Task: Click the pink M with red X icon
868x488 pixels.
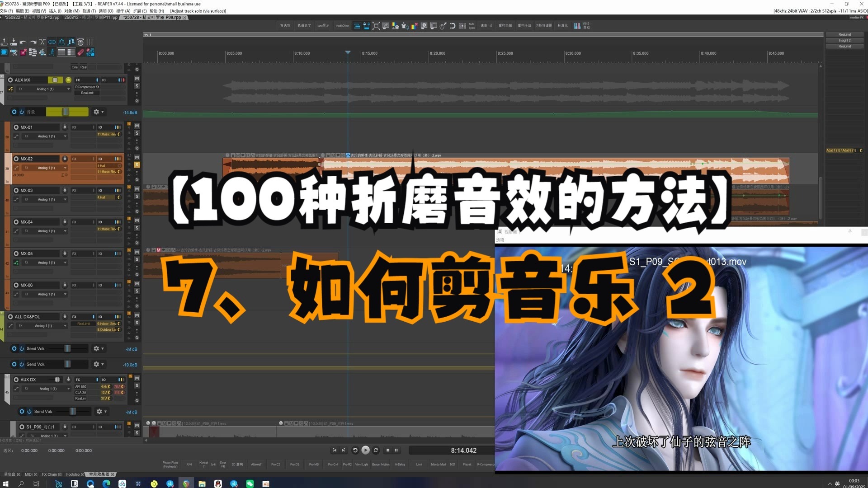Action: 23,52
